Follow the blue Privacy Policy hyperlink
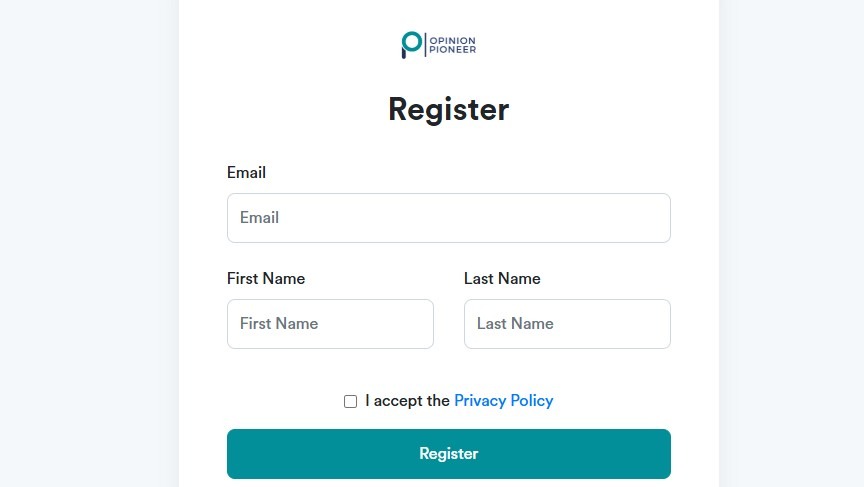Screen dimensions: 864x487 click(503, 401)
